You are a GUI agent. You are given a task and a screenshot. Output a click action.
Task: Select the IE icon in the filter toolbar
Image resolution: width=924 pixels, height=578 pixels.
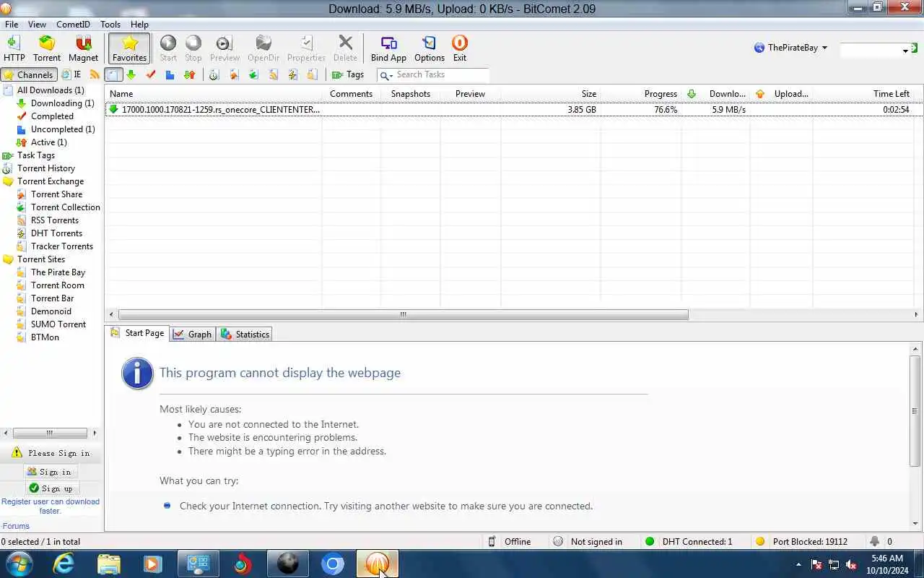[x=71, y=74]
